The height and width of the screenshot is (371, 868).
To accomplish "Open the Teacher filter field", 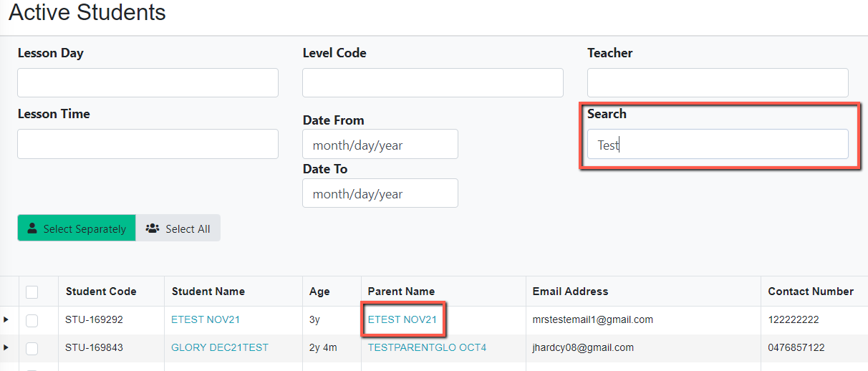I will (x=718, y=83).
